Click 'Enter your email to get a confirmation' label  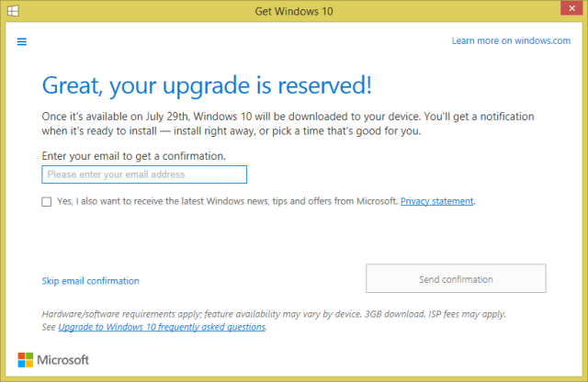point(133,156)
